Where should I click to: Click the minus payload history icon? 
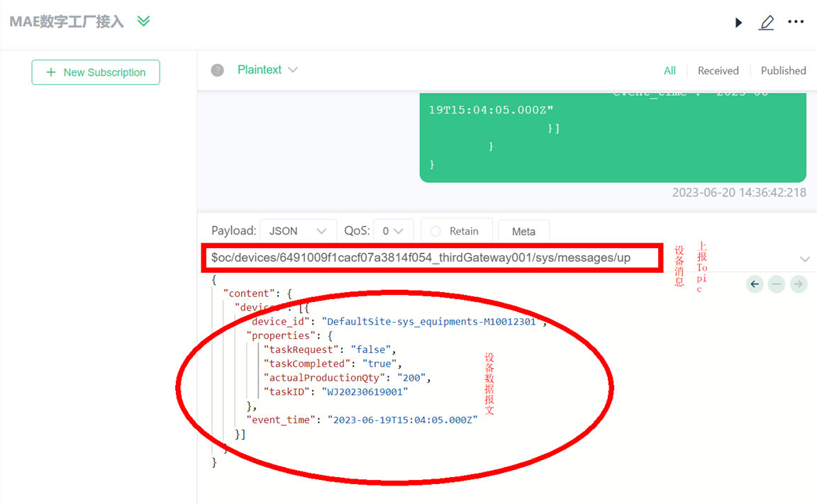[777, 284]
